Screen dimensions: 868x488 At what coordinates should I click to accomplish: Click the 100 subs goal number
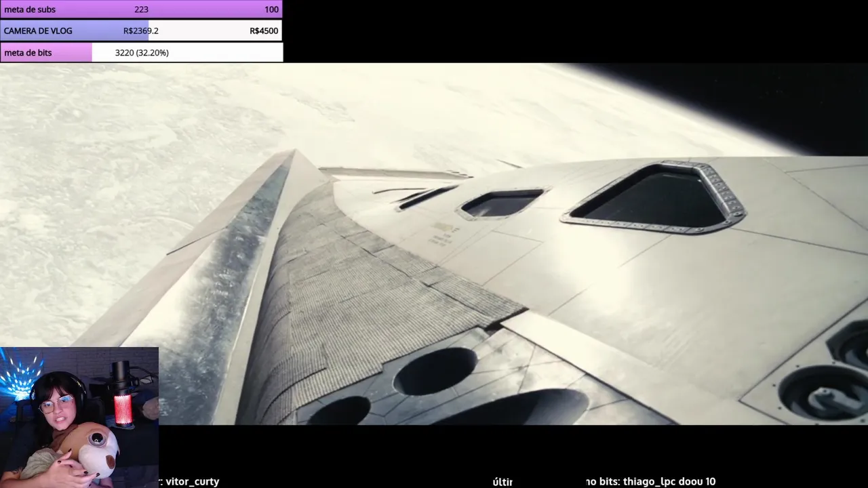click(x=271, y=9)
